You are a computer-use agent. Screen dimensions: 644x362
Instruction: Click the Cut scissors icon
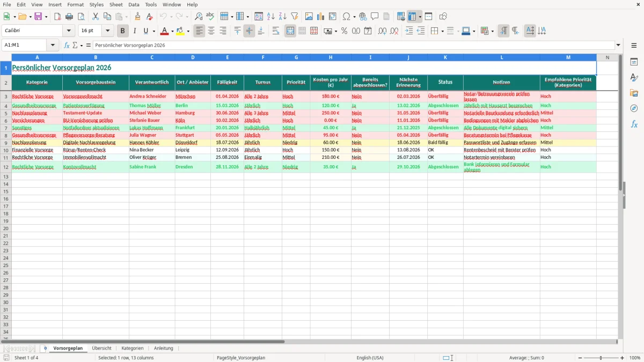[x=96, y=17]
